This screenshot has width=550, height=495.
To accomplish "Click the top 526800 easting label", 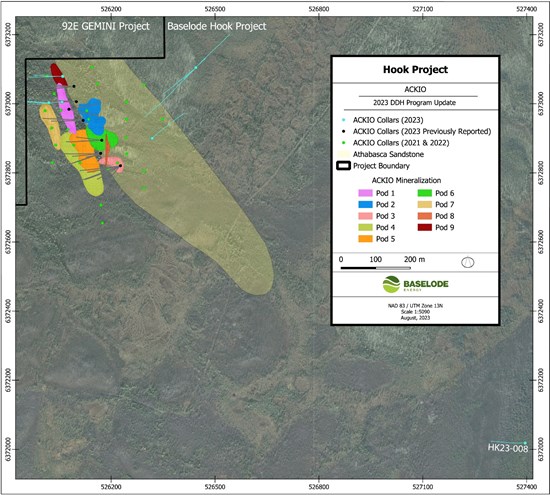I will [x=319, y=9].
